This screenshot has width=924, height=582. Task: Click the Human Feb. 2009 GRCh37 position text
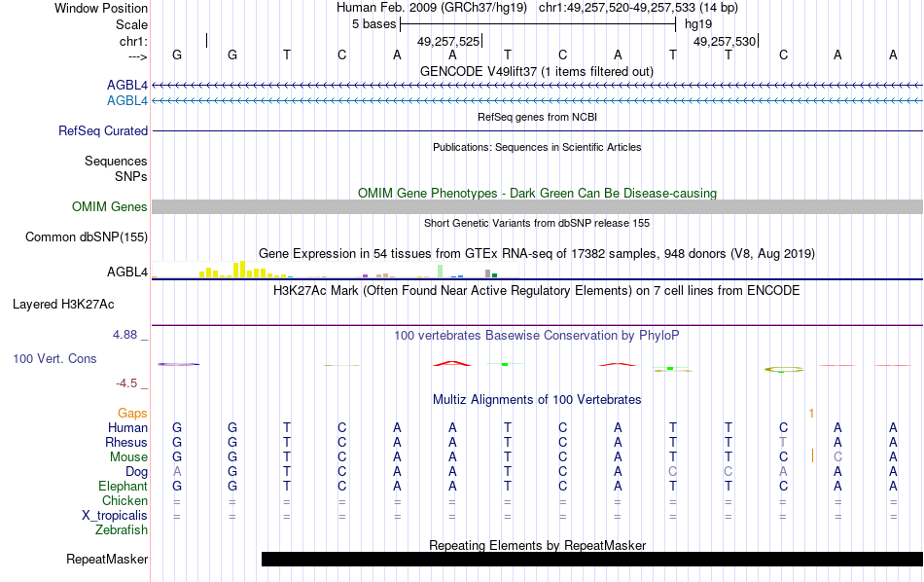(x=537, y=8)
